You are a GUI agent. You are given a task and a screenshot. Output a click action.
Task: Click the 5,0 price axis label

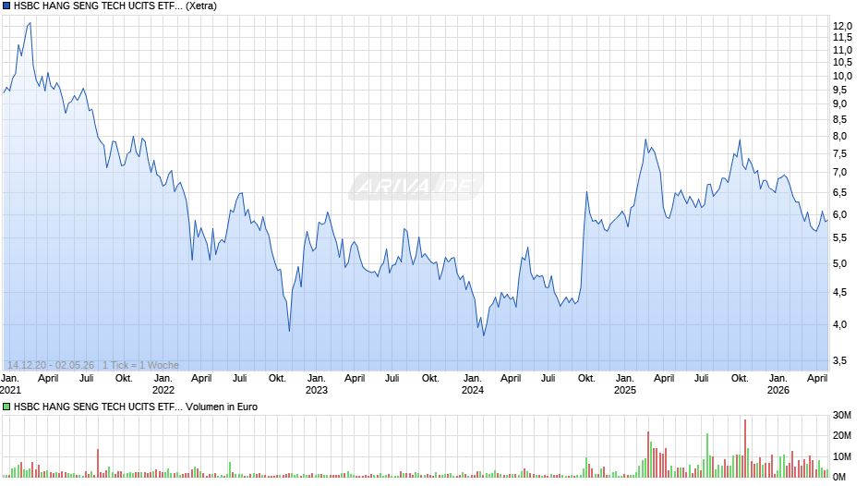coord(839,263)
